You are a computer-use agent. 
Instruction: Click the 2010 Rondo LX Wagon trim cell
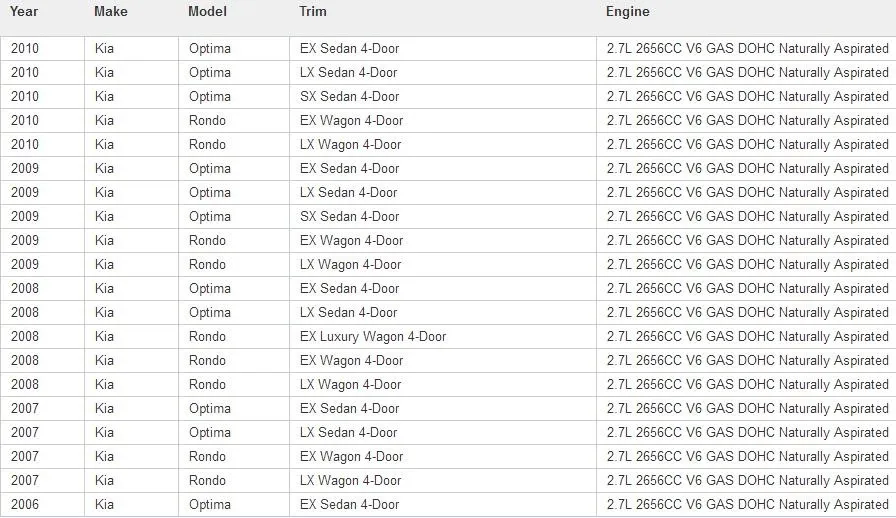point(443,145)
